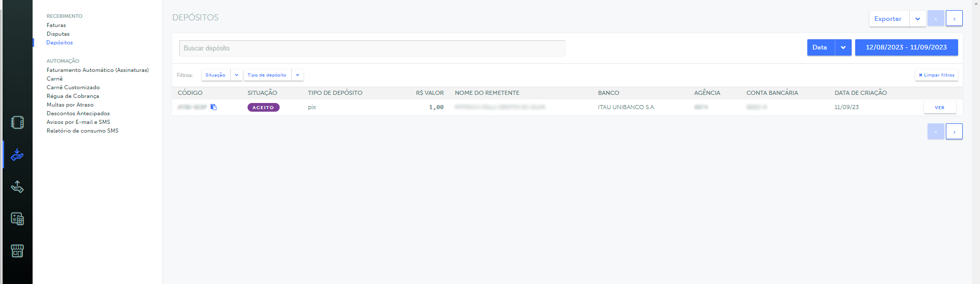Expand the Situação filter arrow
Screen dimensions: 980x284
tap(237, 75)
